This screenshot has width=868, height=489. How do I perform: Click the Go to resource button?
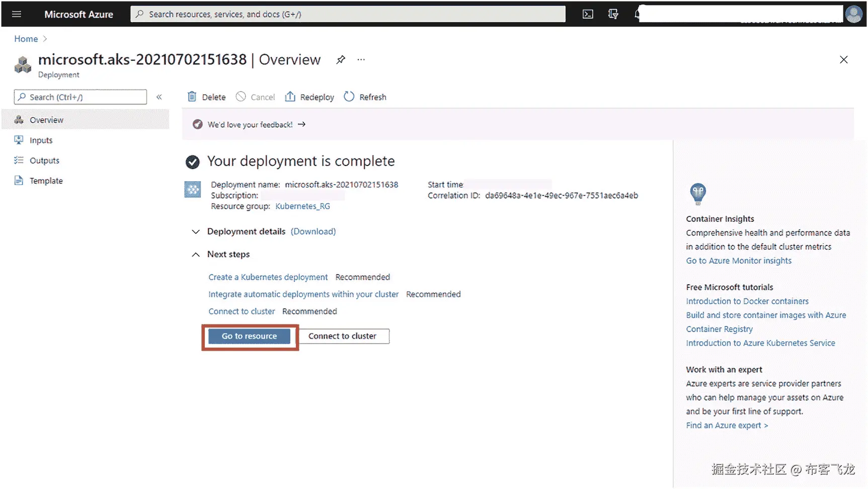tap(250, 336)
